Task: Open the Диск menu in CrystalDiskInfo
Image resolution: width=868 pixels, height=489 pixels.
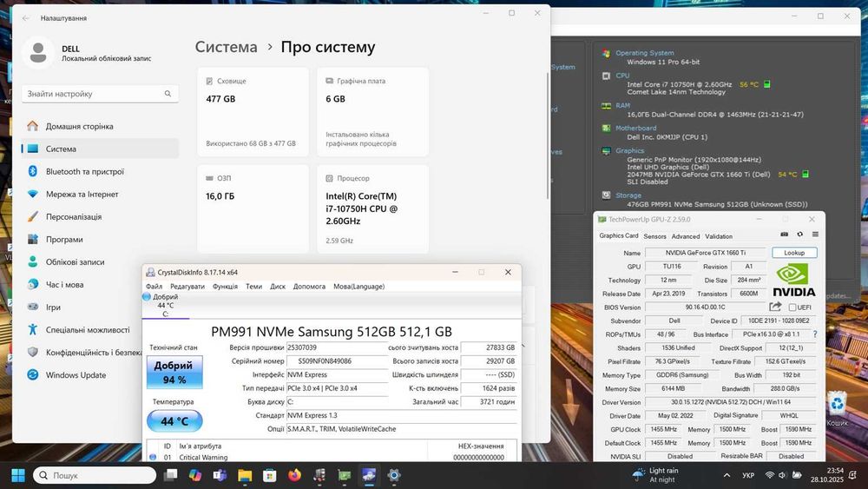Action: tap(278, 287)
